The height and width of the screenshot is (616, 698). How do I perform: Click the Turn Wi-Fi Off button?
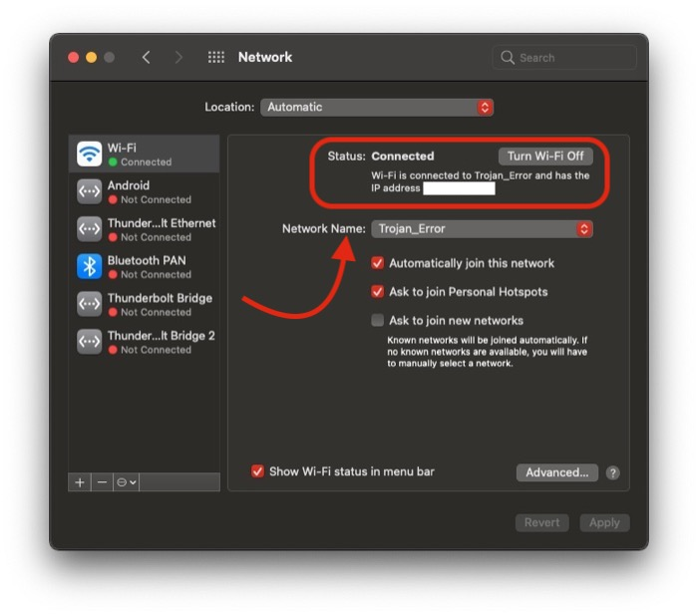pos(545,156)
